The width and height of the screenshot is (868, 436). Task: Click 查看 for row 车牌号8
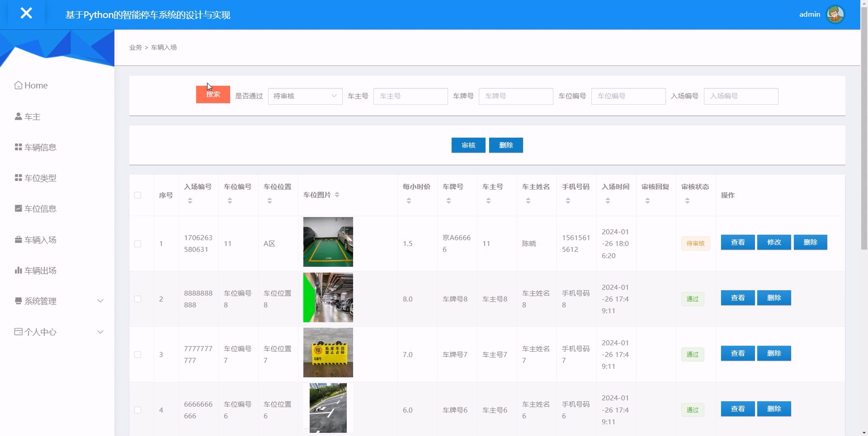[738, 298]
